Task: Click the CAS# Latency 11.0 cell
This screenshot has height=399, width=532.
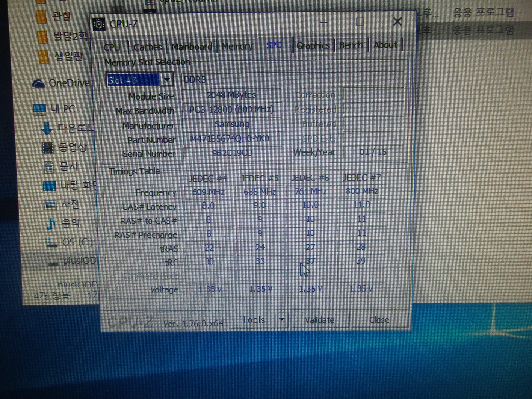Action: click(361, 205)
